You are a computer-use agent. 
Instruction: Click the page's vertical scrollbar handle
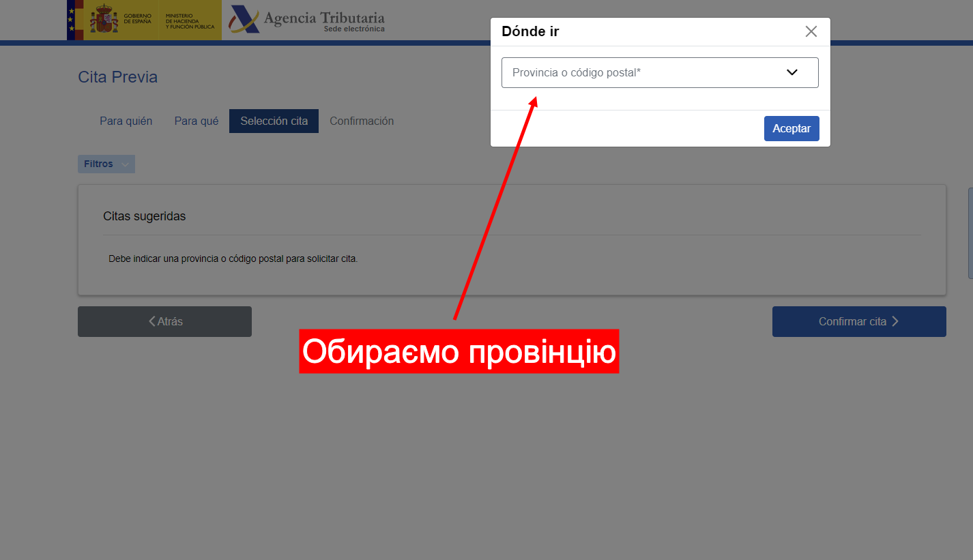[x=970, y=233]
